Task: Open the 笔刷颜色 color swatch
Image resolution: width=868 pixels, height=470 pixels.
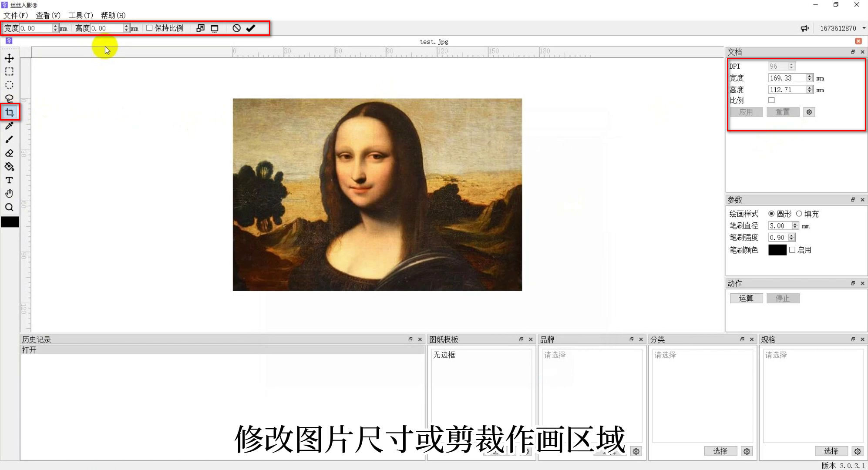Action: [x=777, y=250]
